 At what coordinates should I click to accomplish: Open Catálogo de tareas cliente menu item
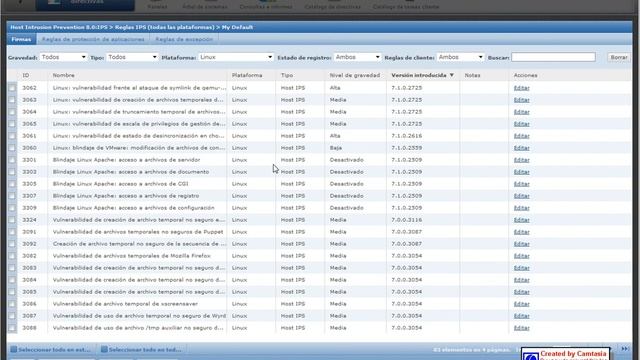[406, 6]
